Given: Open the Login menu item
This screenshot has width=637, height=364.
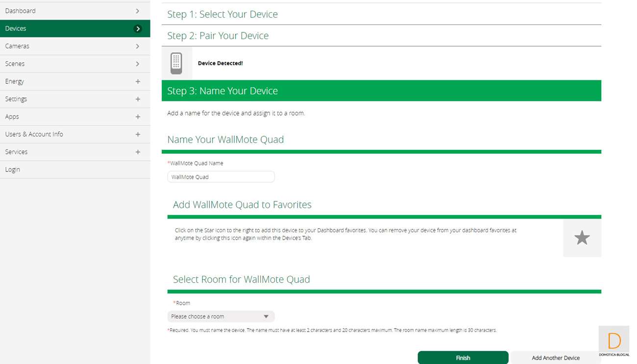Looking at the screenshot, I should coord(13,170).
